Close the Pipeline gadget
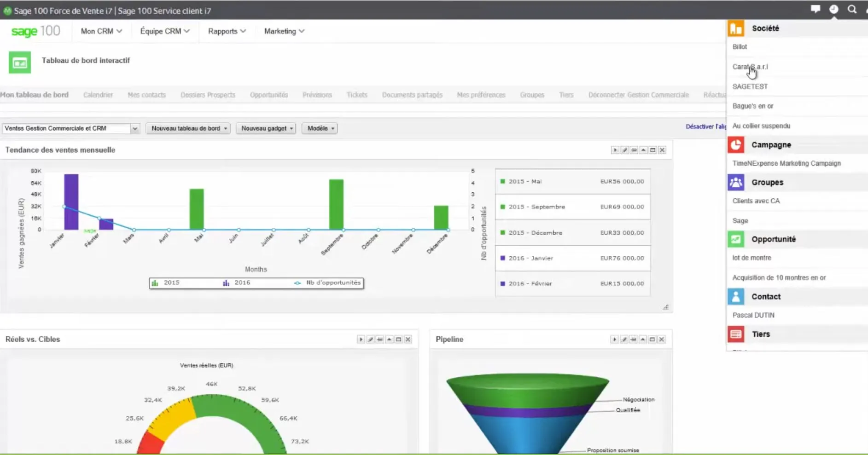868x455 pixels. 662,340
